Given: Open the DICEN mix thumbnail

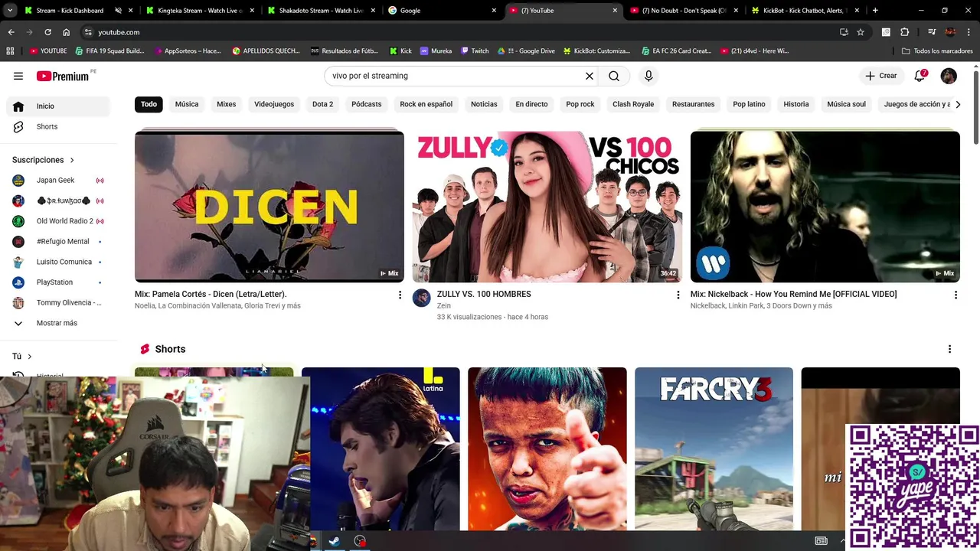Looking at the screenshot, I should [269, 207].
